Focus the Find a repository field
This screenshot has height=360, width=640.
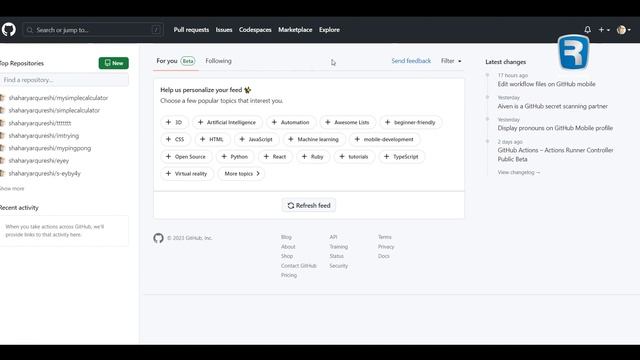click(x=64, y=80)
